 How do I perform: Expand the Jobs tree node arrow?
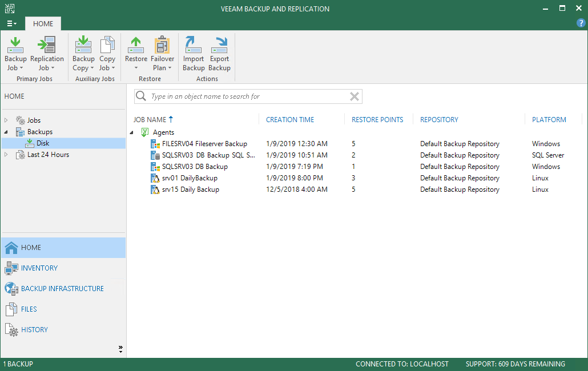coord(6,120)
